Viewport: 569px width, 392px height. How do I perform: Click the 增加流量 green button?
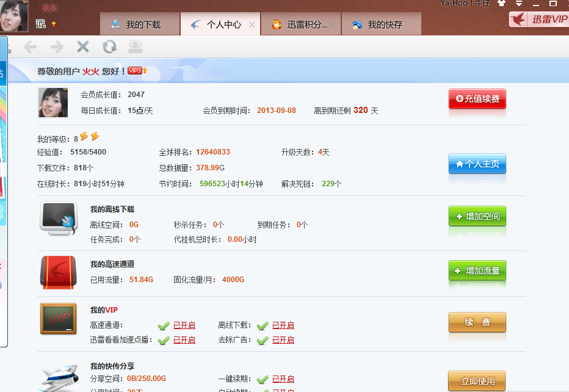click(x=477, y=270)
